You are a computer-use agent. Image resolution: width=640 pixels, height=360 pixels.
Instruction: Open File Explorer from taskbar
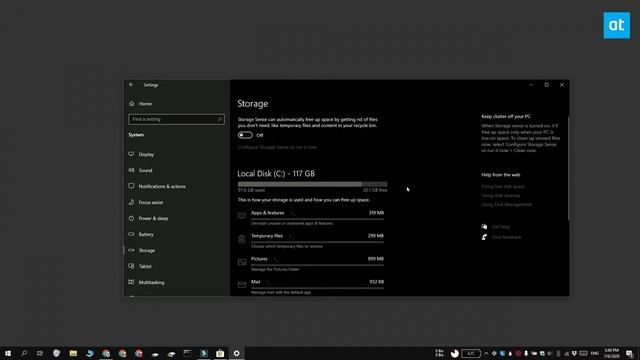point(73,353)
